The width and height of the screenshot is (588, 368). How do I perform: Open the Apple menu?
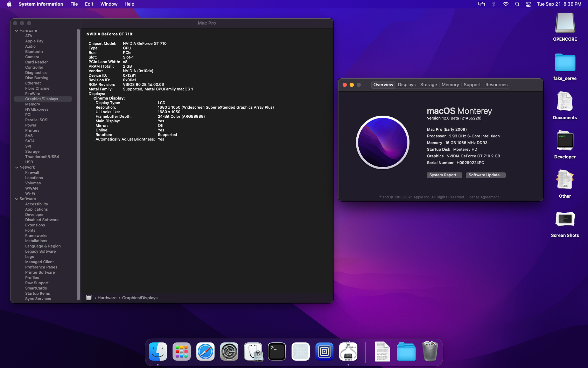[x=9, y=4]
